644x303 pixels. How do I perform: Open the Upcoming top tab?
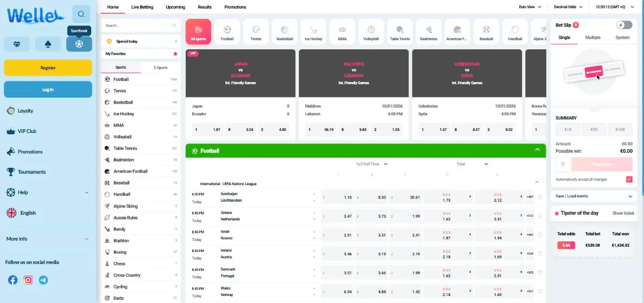point(175,7)
